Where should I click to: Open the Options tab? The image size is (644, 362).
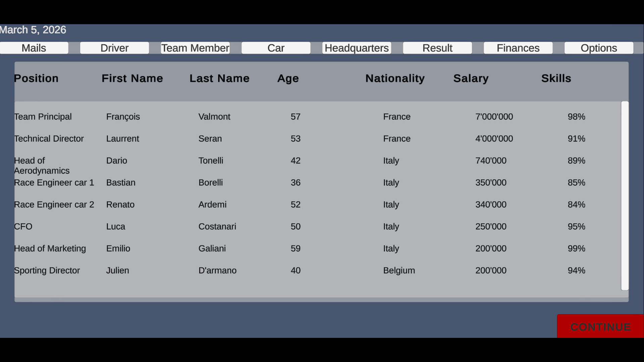pos(599,48)
